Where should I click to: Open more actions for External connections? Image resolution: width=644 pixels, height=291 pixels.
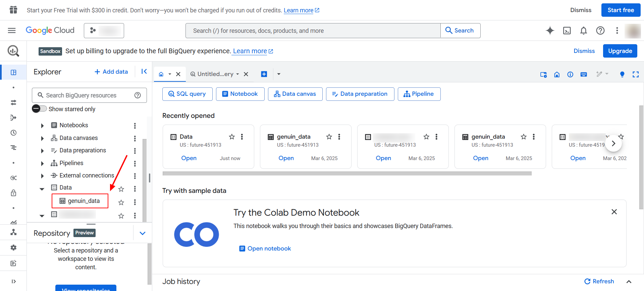pyautogui.click(x=135, y=176)
